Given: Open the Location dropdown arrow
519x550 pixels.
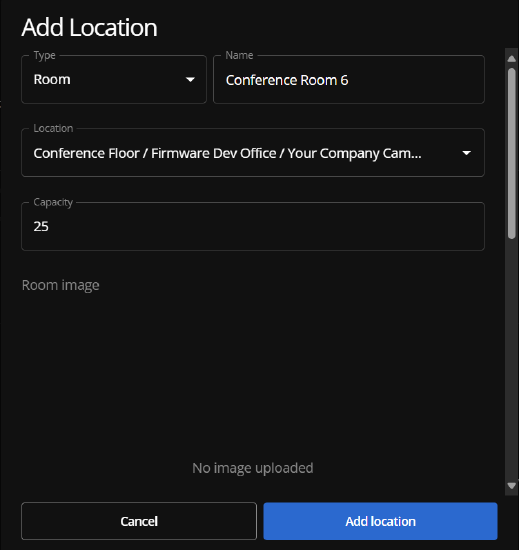Looking at the screenshot, I should point(466,153).
